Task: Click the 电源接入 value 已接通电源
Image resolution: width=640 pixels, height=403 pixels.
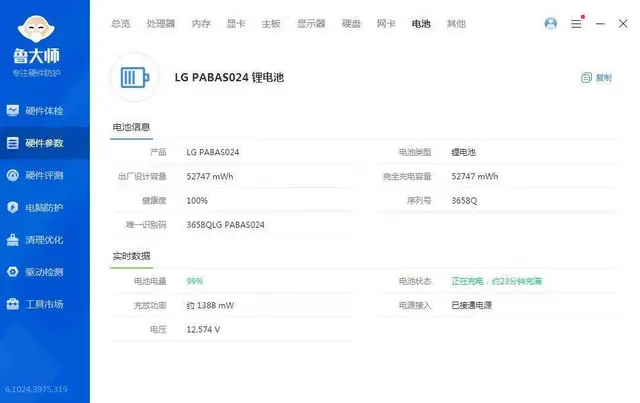Action: coord(471,305)
